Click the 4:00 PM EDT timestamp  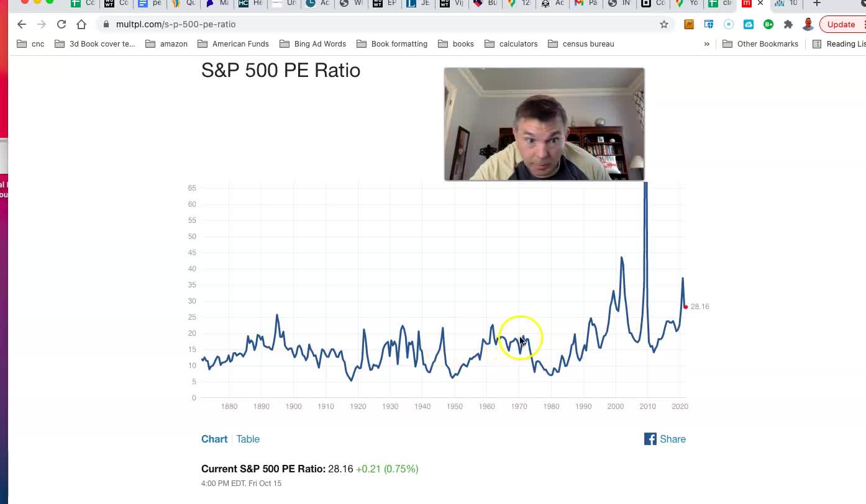241,484
